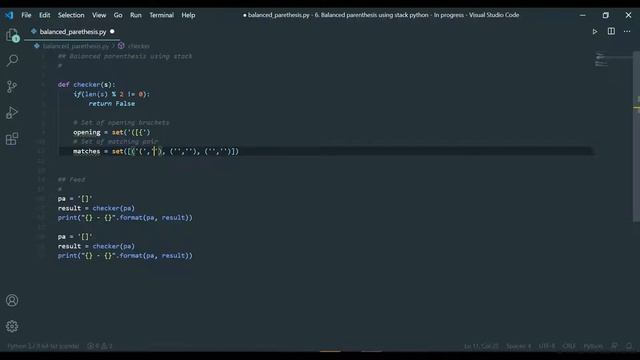The height and width of the screenshot is (360, 640).
Task: Click the 'opening = set' line
Action: coord(112,132)
